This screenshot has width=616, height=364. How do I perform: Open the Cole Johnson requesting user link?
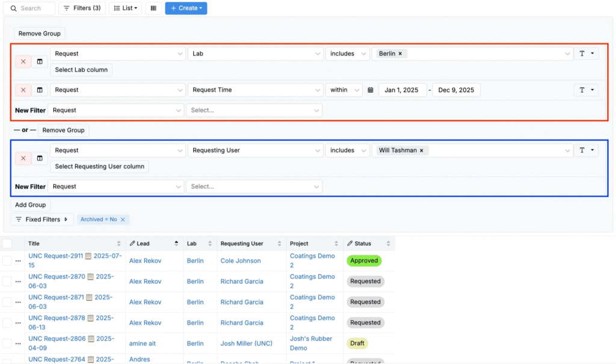coord(241,261)
